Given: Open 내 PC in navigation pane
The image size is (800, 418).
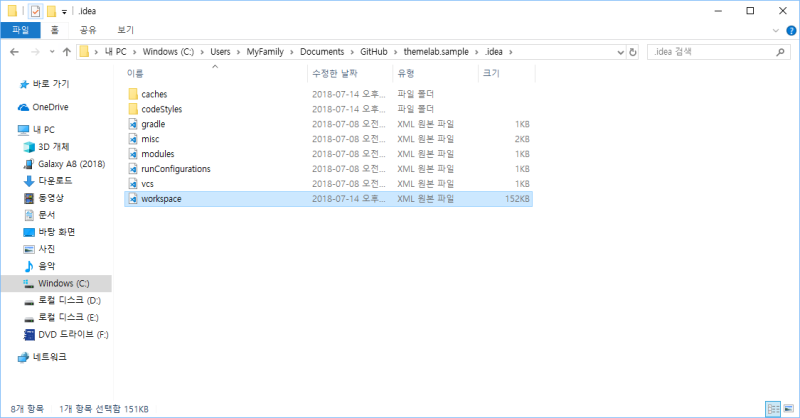Looking at the screenshot, I should coord(43,130).
